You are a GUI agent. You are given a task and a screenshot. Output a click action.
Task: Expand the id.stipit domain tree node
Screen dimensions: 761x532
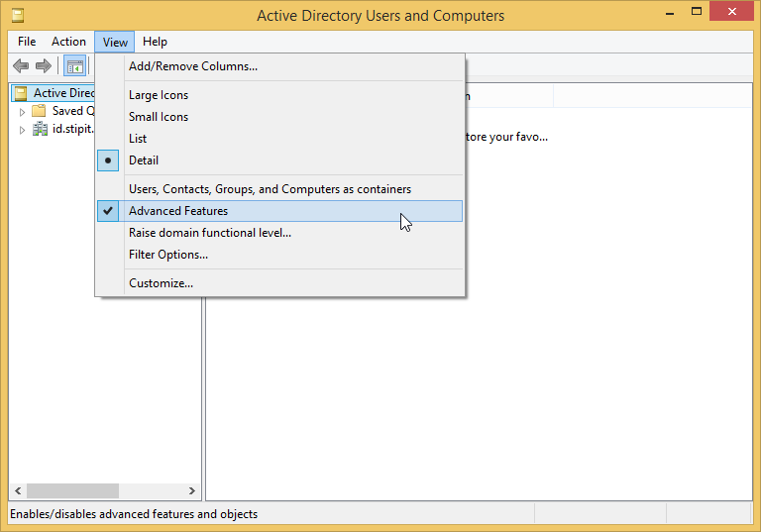coord(22,130)
